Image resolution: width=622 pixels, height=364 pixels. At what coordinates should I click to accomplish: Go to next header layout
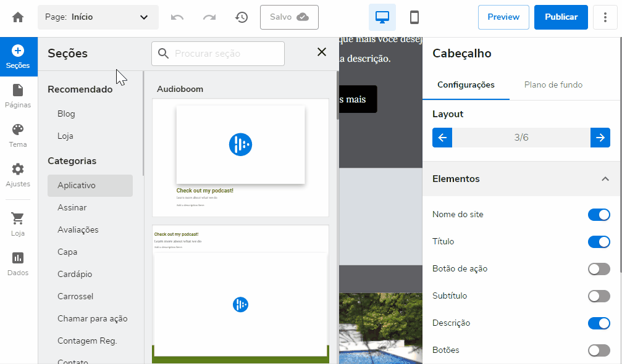tap(600, 138)
